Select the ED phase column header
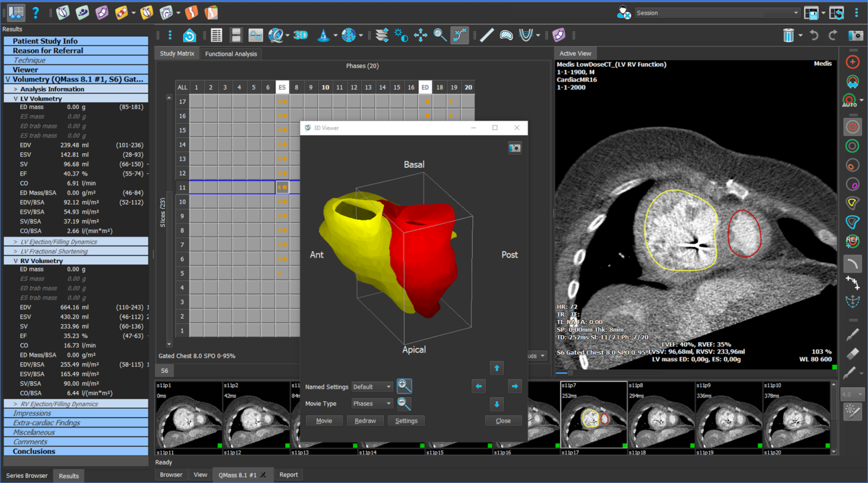868x483 pixels. click(x=425, y=87)
